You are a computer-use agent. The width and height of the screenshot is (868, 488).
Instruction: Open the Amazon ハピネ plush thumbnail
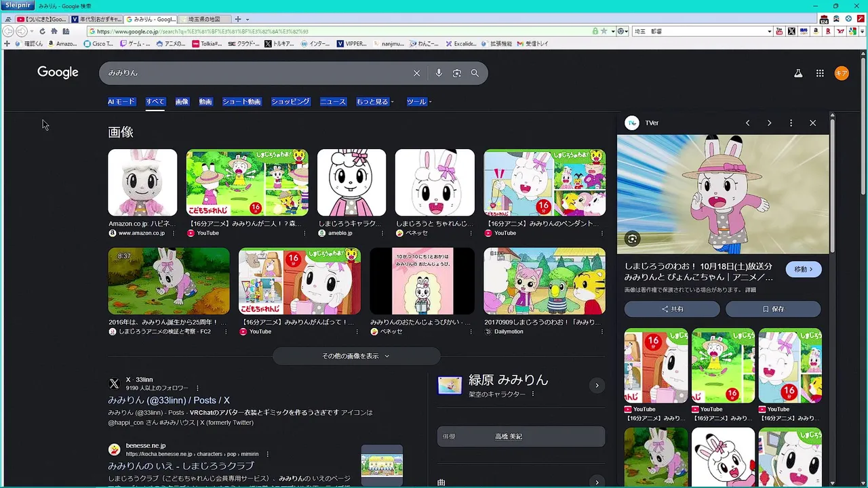(142, 183)
